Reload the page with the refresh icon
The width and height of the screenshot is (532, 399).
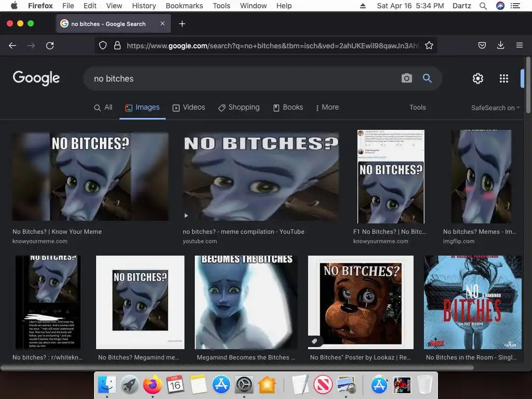coord(50,46)
